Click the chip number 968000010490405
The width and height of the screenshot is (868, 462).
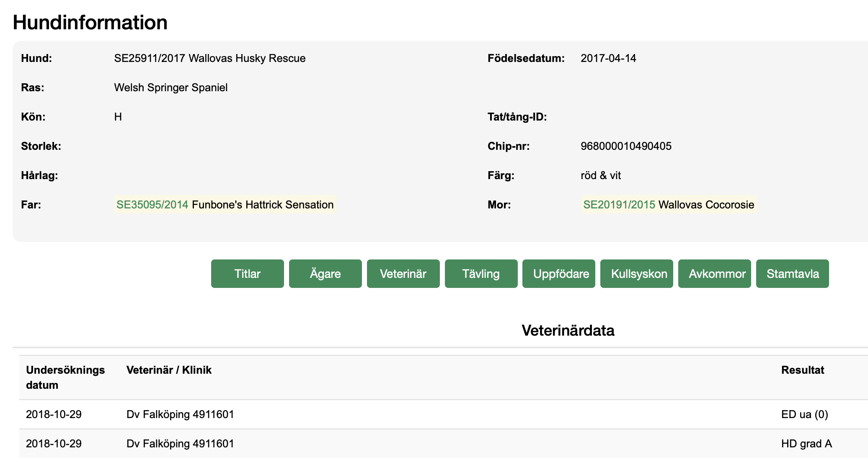click(x=626, y=146)
